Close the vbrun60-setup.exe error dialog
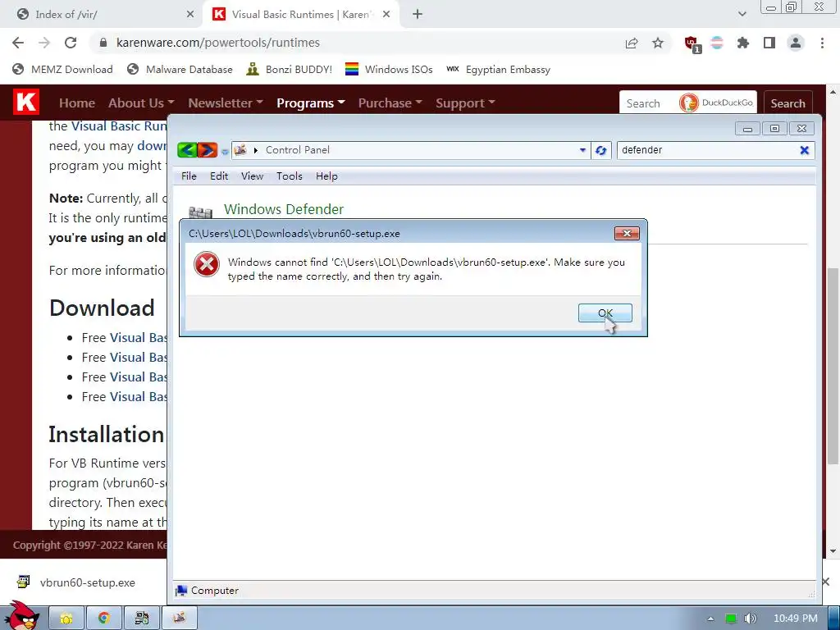 [x=626, y=233]
